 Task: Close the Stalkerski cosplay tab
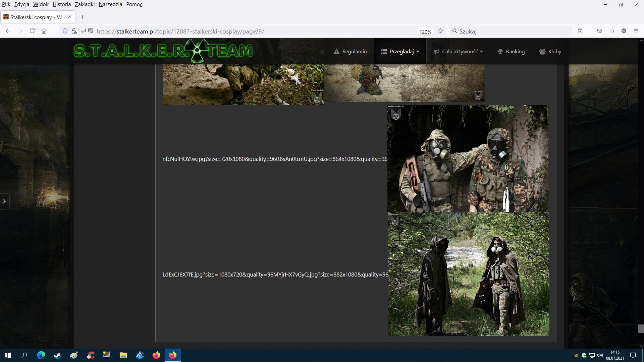pyautogui.click(x=69, y=17)
